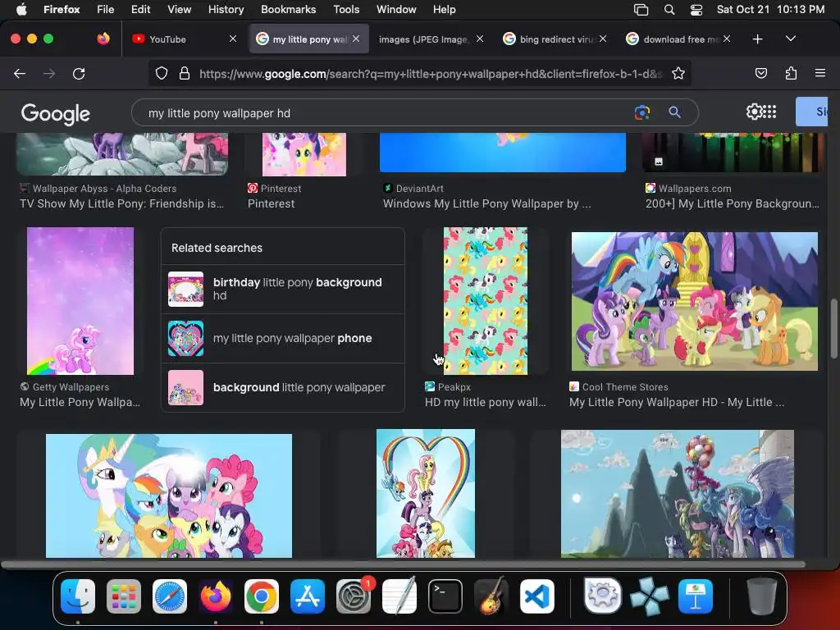The height and width of the screenshot is (630, 840).
Task: Open Launchpad from the dock
Action: 124,596
